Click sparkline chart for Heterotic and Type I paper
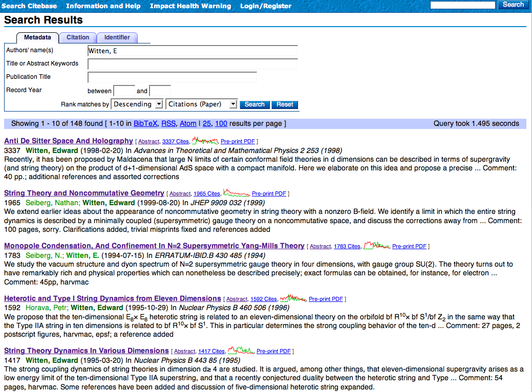 coord(293,298)
